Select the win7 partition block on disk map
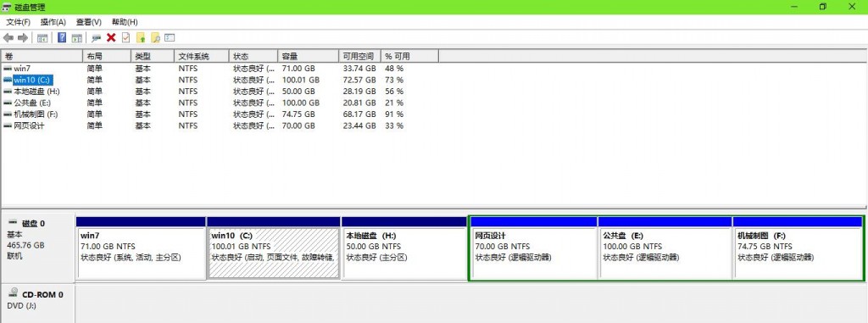This screenshot has height=323, width=868. pos(142,248)
